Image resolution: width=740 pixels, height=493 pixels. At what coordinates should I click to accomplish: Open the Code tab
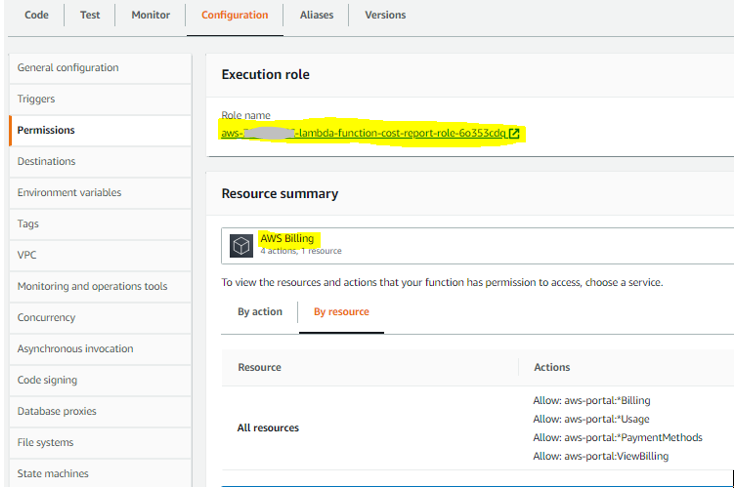tap(36, 15)
